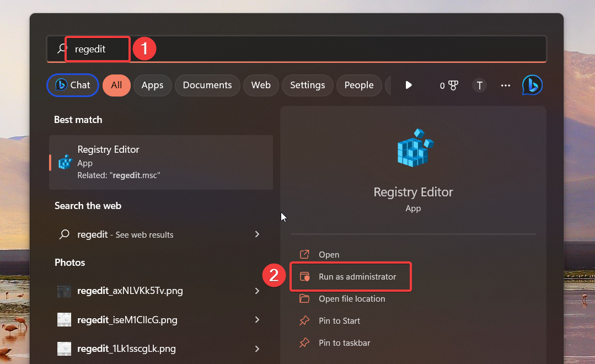Click the Open option for Registry Editor
This screenshot has height=364, width=595.
pos(329,254)
